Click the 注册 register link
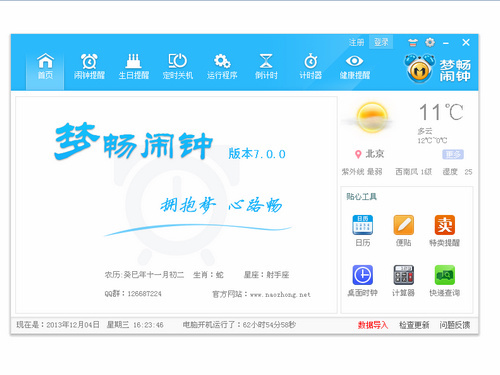 pos(356,42)
